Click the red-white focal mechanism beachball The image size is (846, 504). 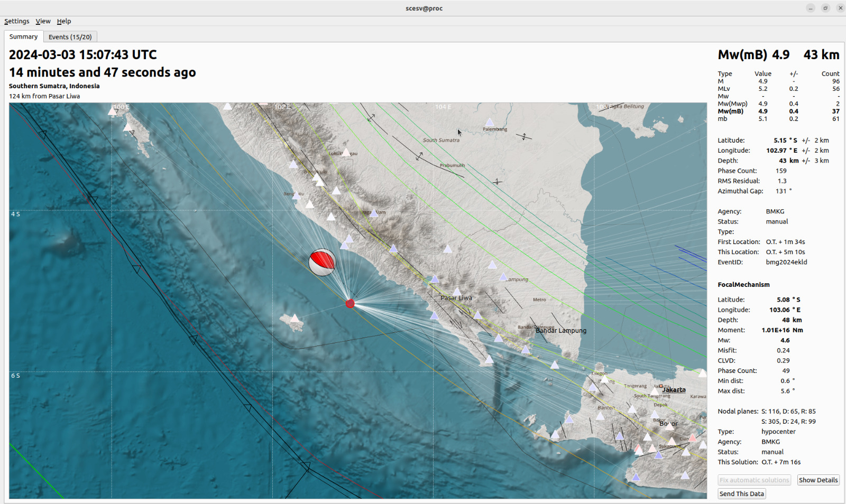coord(322,262)
